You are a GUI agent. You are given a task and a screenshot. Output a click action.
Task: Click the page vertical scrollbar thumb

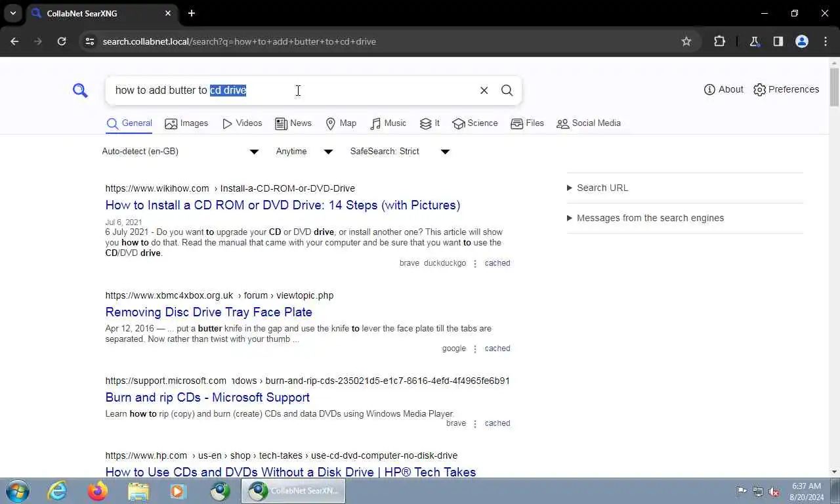(x=834, y=87)
